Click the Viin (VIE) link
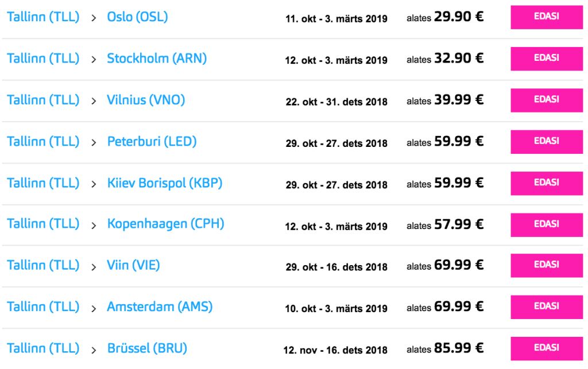 (133, 265)
